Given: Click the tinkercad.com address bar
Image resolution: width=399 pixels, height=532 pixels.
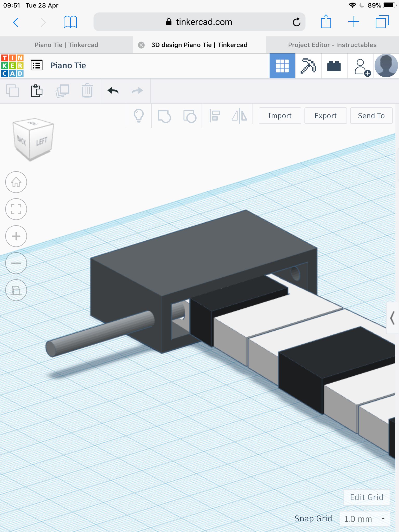Looking at the screenshot, I should coord(199,22).
